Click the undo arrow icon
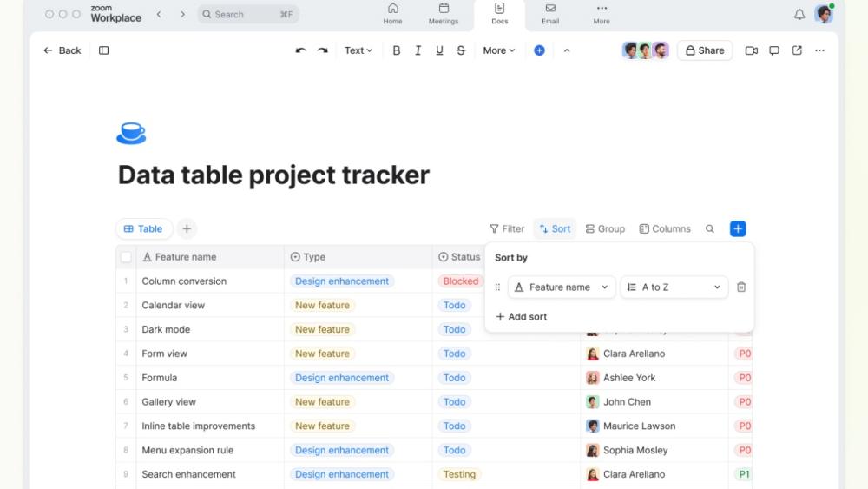 [x=301, y=50]
